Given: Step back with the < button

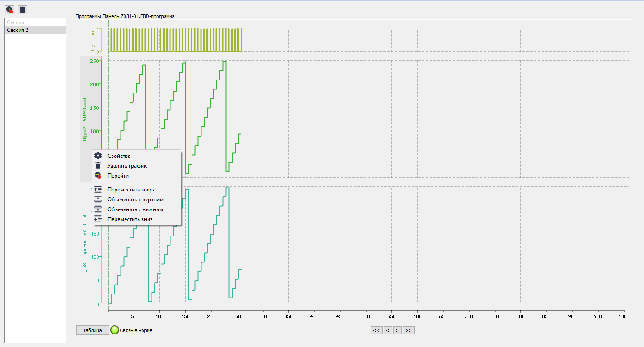Looking at the screenshot, I should [x=388, y=330].
